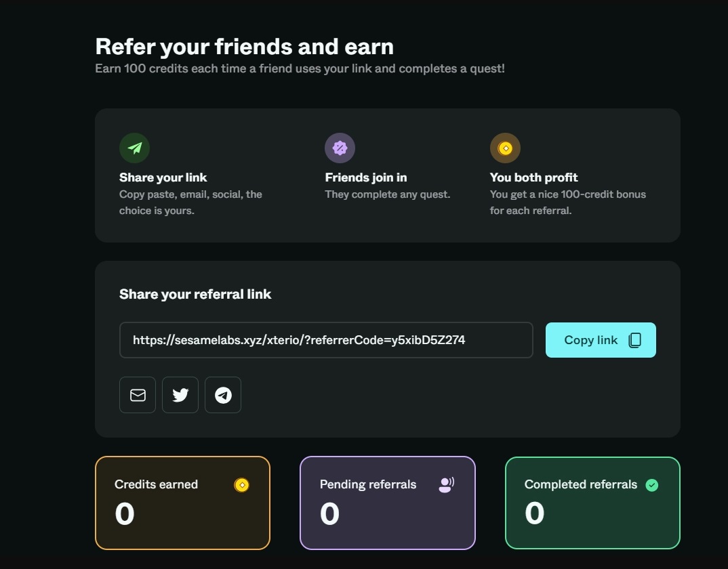Click the email share icon button
The height and width of the screenshot is (569, 728).
138,395
